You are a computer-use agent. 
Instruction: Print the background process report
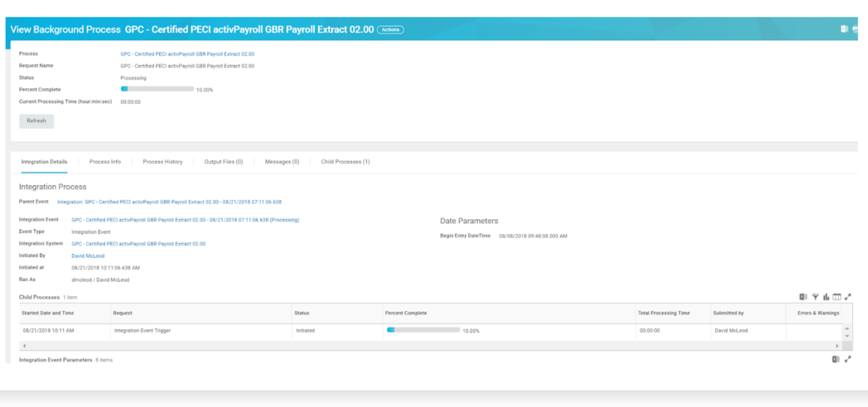857,28
